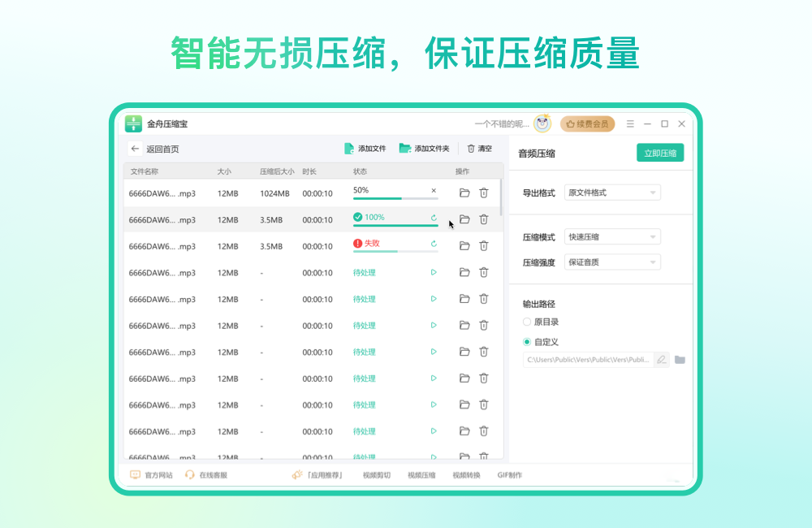Image resolution: width=812 pixels, height=528 pixels.
Task: Click the 添加文件 add file icon
Action: (349, 149)
